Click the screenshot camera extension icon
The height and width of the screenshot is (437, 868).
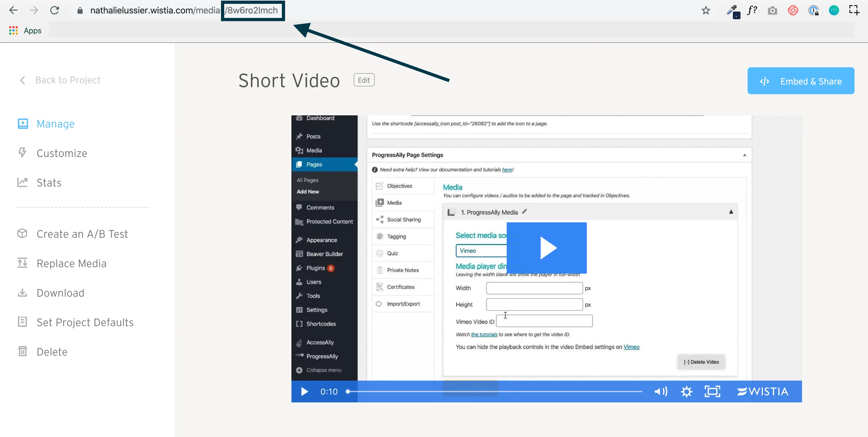click(x=773, y=11)
